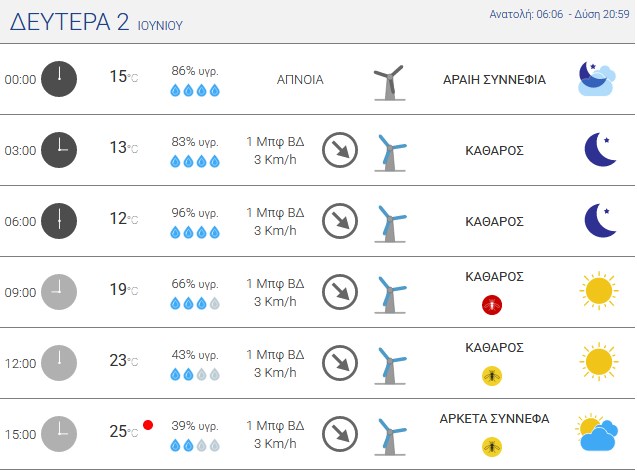The height and width of the screenshot is (474, 637).
Task: Click the red dot beside 25°C
Action: [x=148, y=425]
